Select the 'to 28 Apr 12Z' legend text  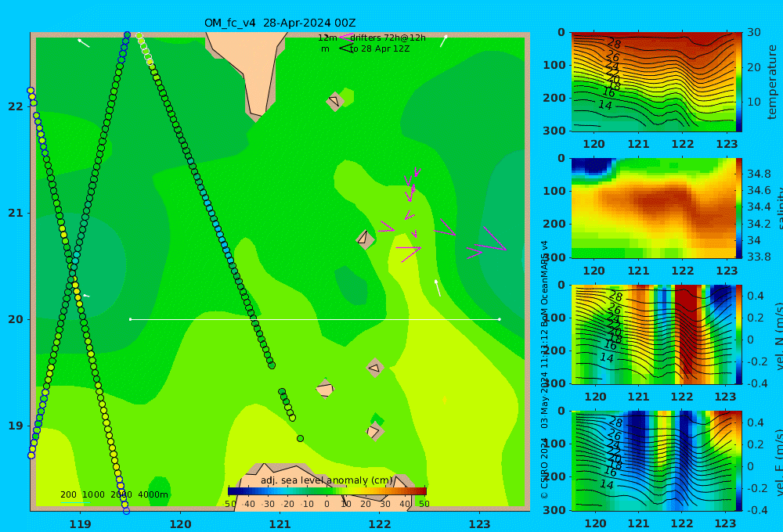coord(380,49)
